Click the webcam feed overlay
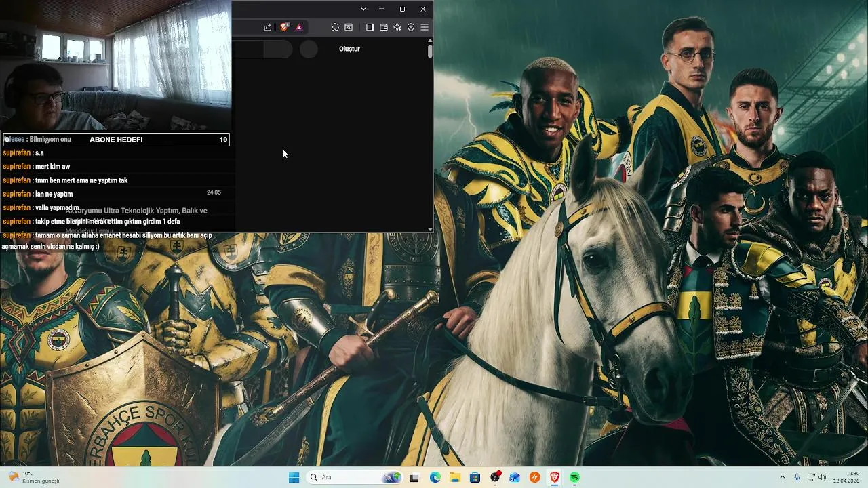Viewport: 868px width, 488px height. point(115,66)
